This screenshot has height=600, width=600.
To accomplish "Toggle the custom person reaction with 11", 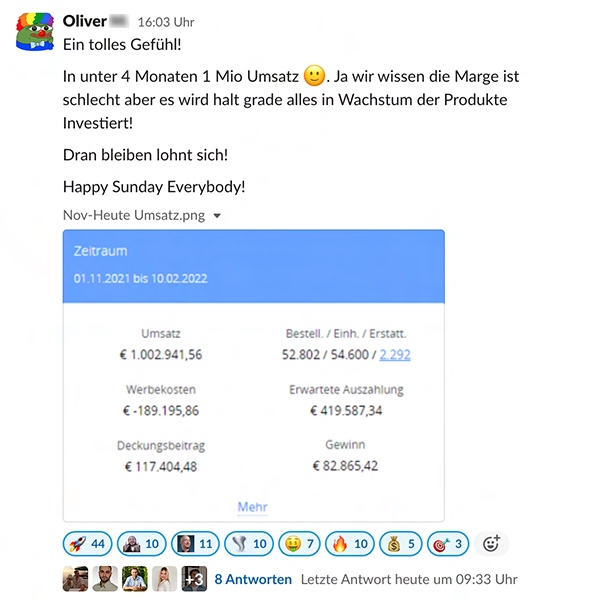I will tap(195, 544).
